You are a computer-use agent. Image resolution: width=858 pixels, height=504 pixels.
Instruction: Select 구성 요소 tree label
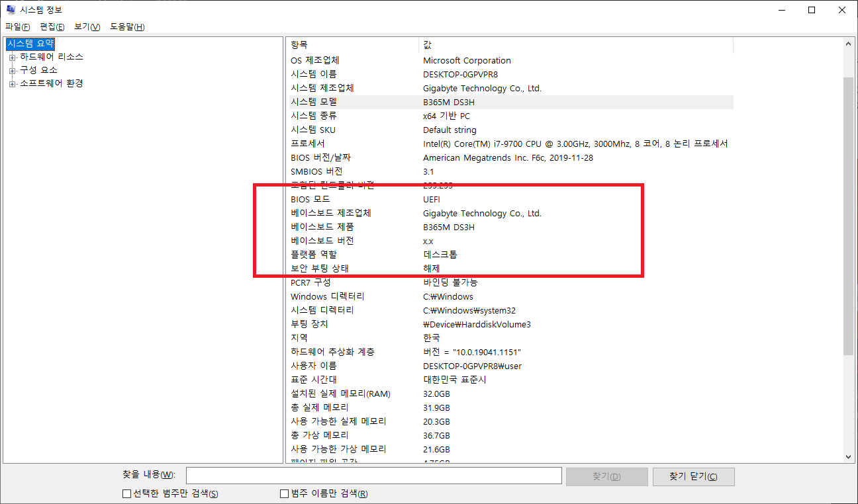click(x=38, y=70)
